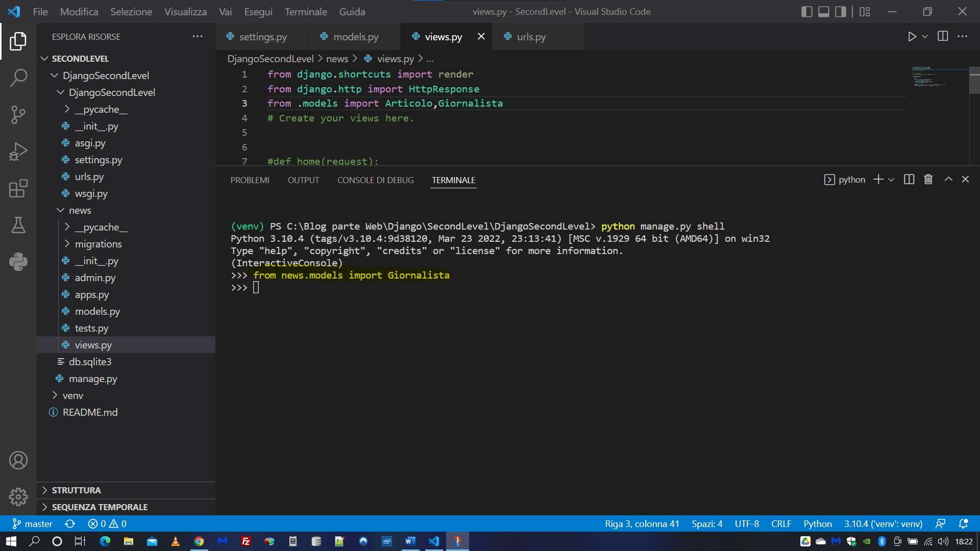This screenshot has height=551, width=980.
Task: Open feedback icon in status bar
Action: point(940,524)
